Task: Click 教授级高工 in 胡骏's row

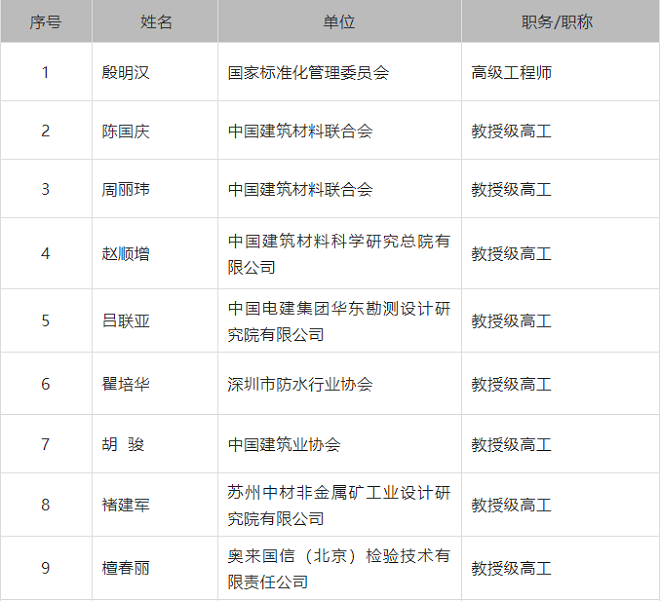Action: point(511,444)
